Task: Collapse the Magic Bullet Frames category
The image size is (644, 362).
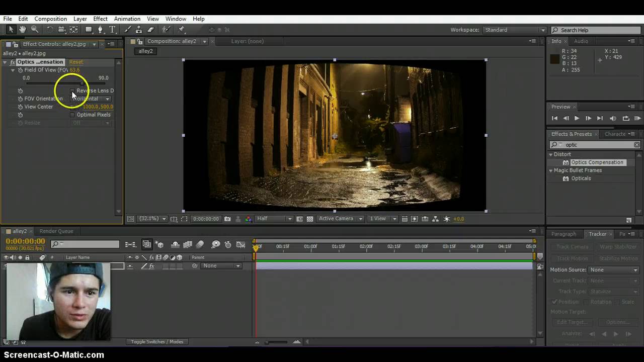Action: pyautogui.click(x=551, y=170)
